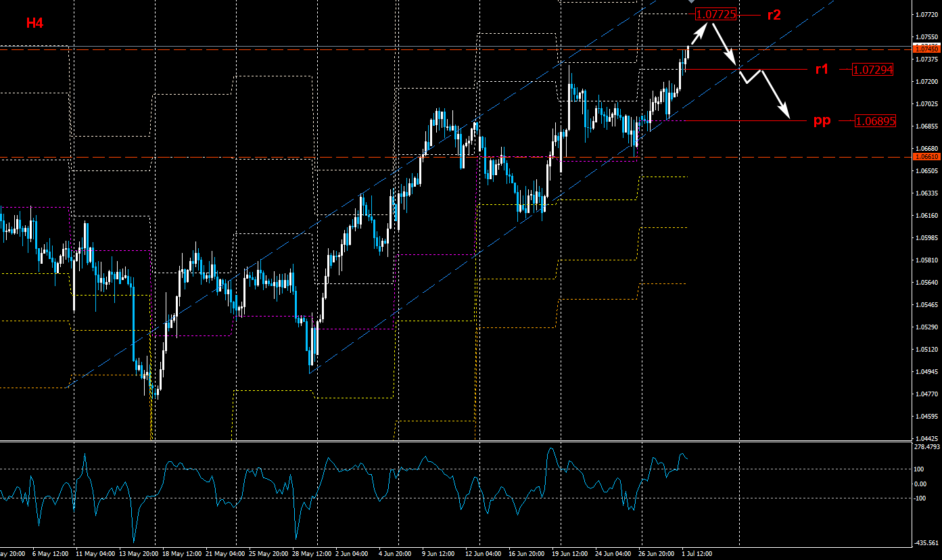Click 1.07550 on the price scale
Screen dimensions: 942x560
[x=926, y=37]
